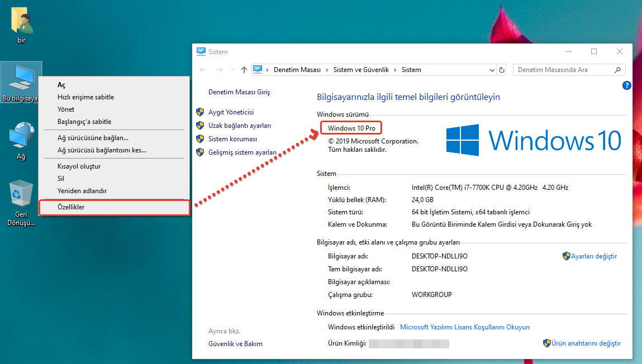Viewport: 642px width, 364px height.
Task: Click the search magnifier icon
Action: click(617, 70)
